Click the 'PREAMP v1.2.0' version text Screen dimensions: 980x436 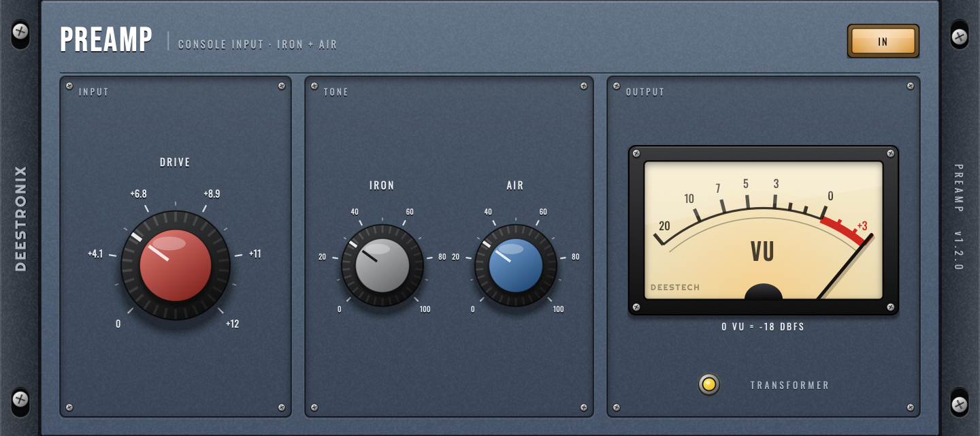(959, 218)
